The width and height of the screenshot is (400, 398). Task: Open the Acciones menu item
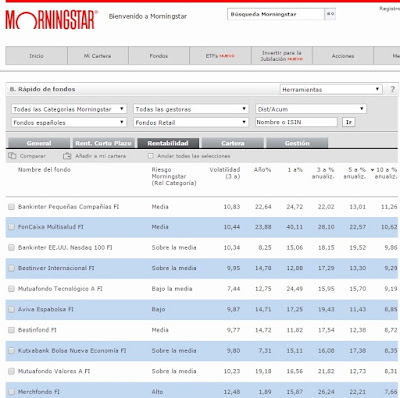(343, 56)
